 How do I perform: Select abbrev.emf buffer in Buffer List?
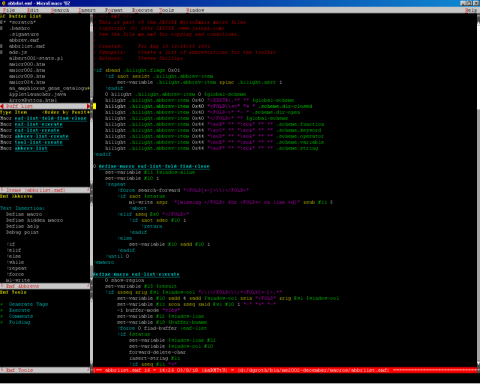tap(24, 40)
